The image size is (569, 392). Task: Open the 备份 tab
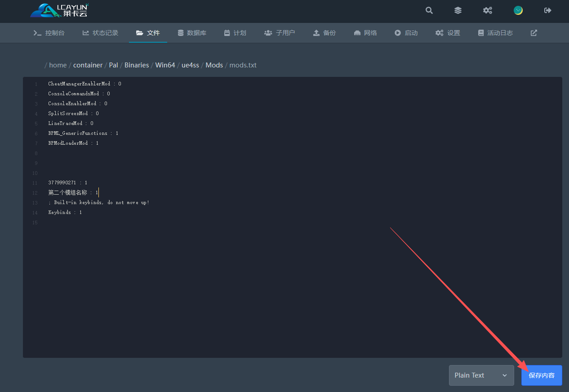pos(325,33)
